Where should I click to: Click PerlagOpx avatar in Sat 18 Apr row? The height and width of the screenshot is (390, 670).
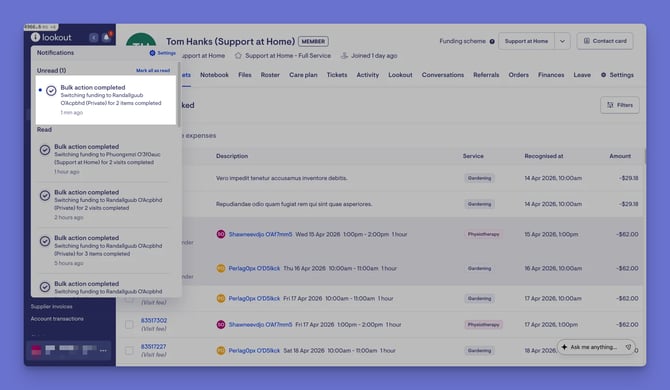220,350
